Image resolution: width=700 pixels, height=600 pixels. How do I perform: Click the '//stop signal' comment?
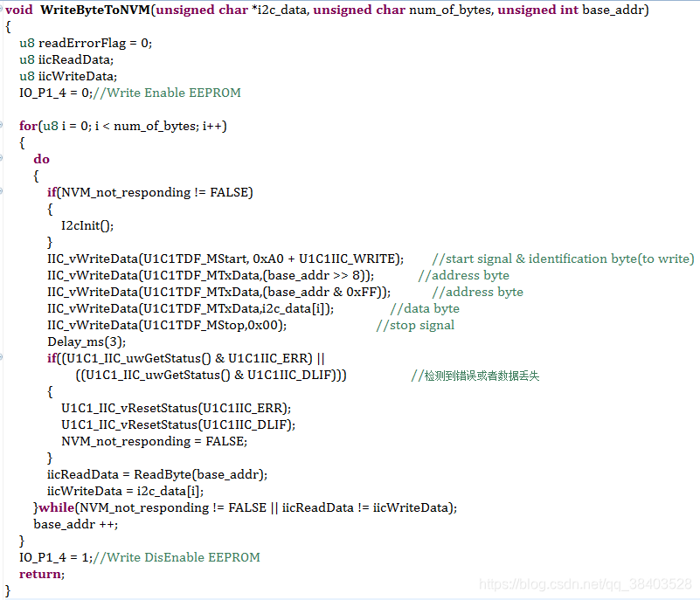(415, 325)
